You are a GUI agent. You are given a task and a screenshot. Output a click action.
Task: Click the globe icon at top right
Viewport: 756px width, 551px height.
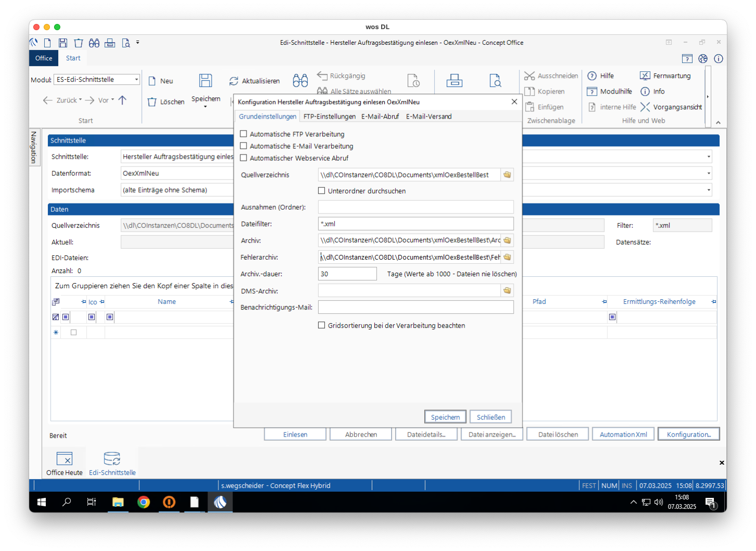703,59
